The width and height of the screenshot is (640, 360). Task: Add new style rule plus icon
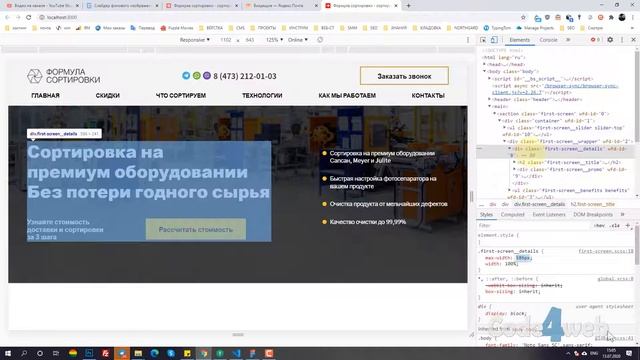(628, 226)
